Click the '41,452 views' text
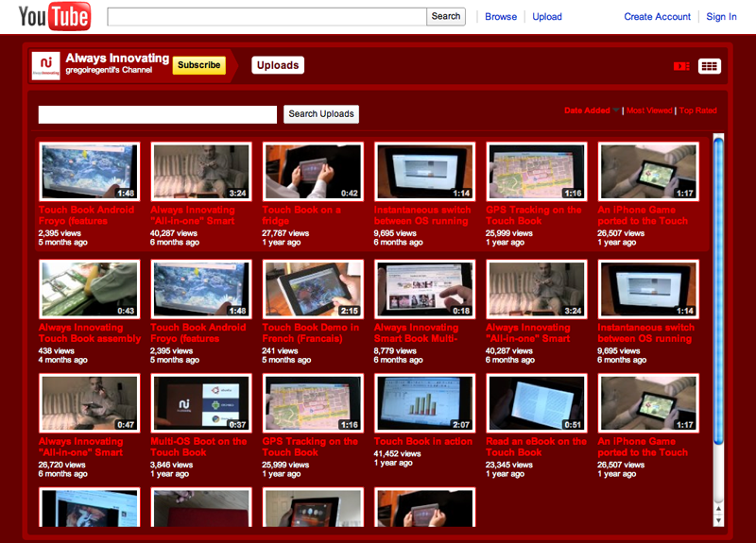756x543 pixels. pyautogui.click(x=397, y=453)
